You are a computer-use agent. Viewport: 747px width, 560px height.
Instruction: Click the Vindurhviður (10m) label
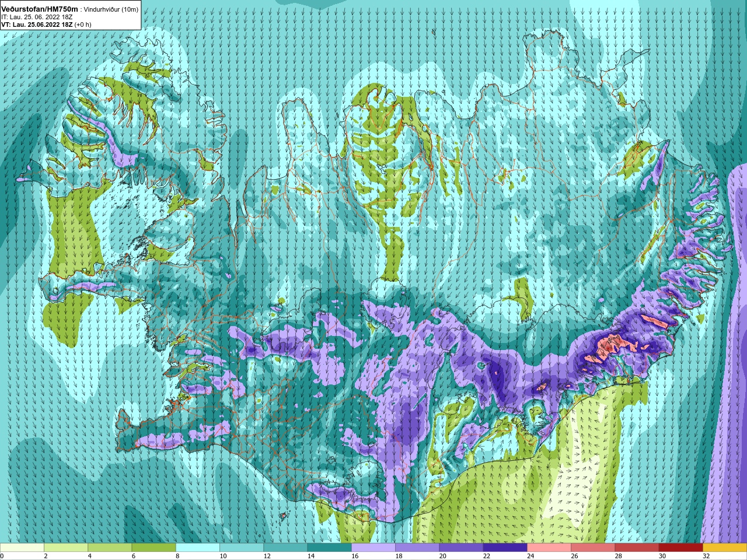[111, 9]
